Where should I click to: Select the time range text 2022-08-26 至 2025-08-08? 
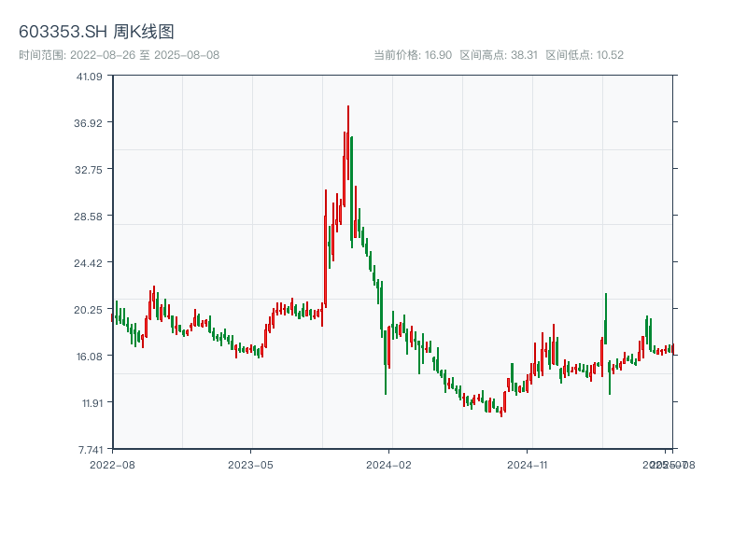coord(145,55)
